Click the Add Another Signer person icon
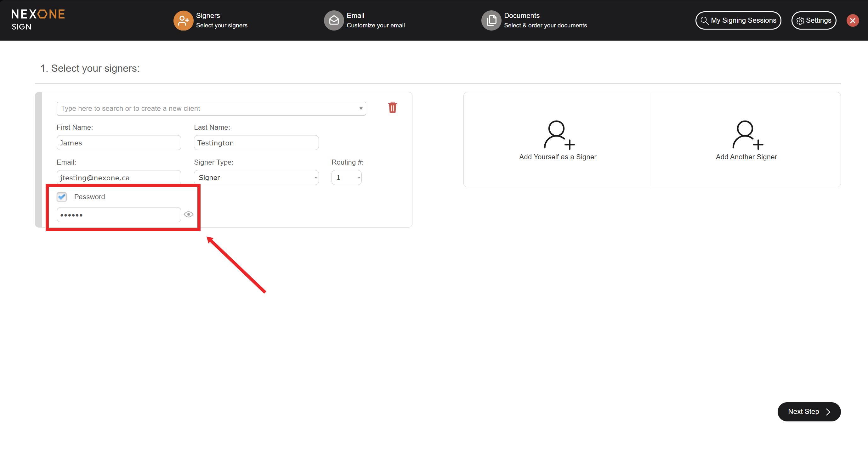The height and width of the screenshot is (468, 868). click(747, 135)
